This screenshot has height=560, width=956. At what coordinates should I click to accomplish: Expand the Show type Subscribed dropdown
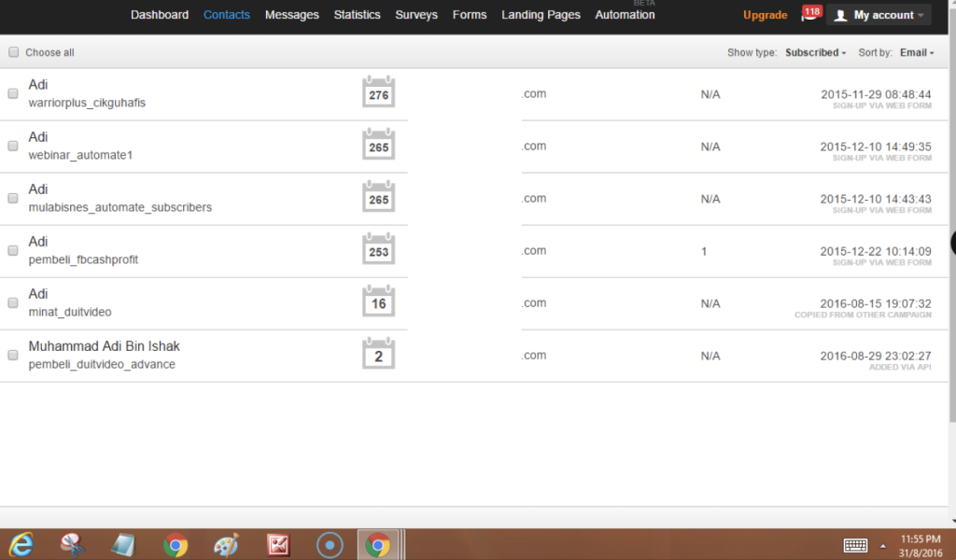(x=815, y=52)
